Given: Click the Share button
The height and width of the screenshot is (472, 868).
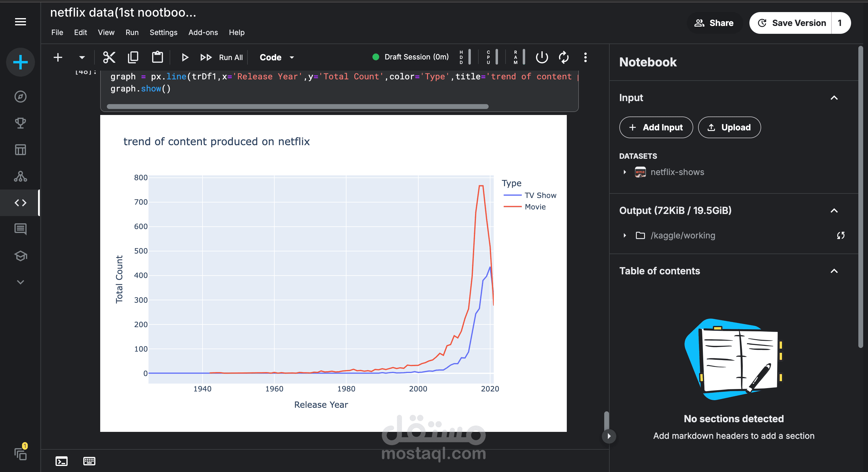Looking at the screenshot, I should (x=714, y=23).
